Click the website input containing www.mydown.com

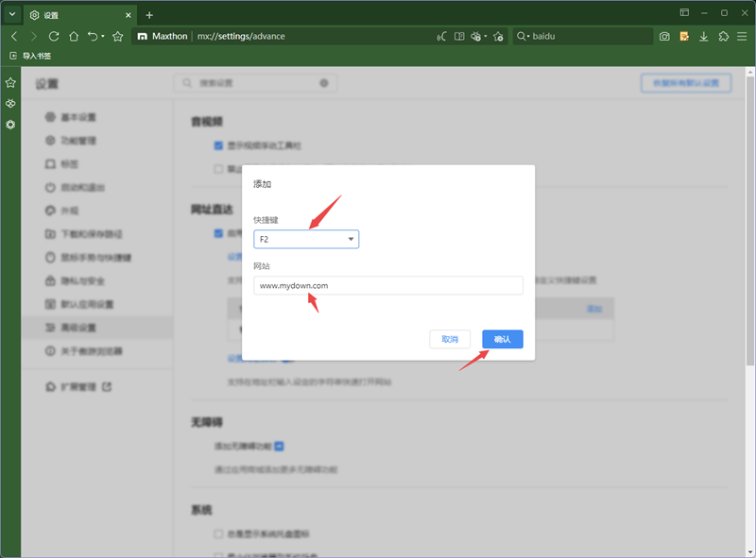click(387, 285)
